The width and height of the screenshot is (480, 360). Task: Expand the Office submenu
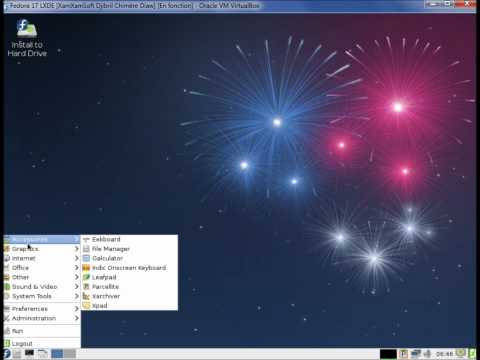[42, 268]
